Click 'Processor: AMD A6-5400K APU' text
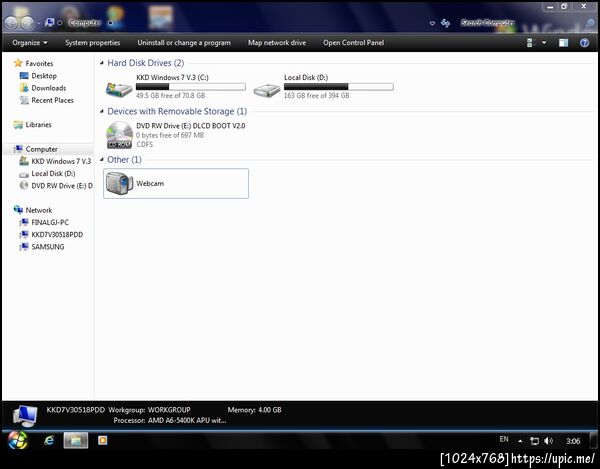 click(x=170, y=420)
